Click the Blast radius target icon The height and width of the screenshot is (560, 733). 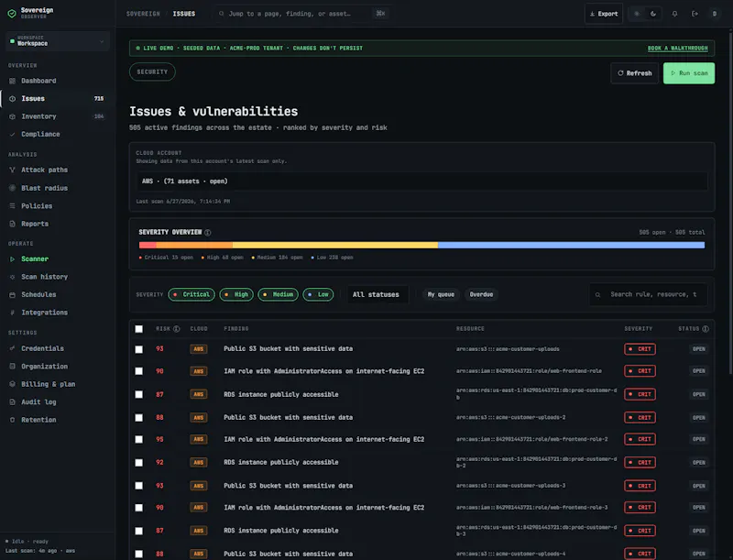(13, 188)
